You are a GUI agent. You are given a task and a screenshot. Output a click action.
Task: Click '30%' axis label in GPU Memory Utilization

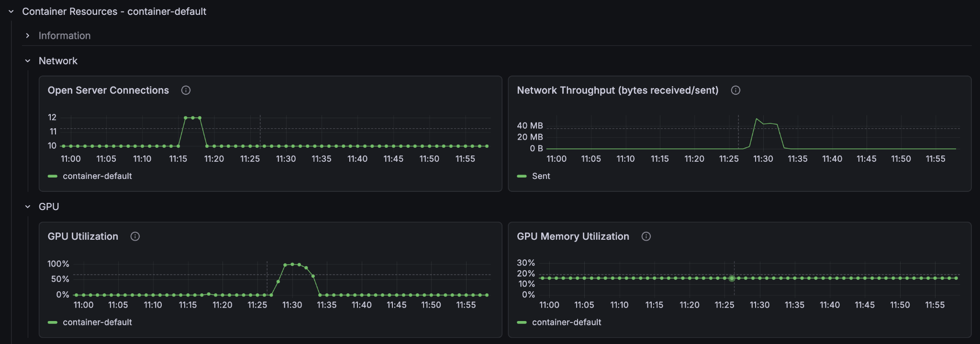[x=526, y=263]
